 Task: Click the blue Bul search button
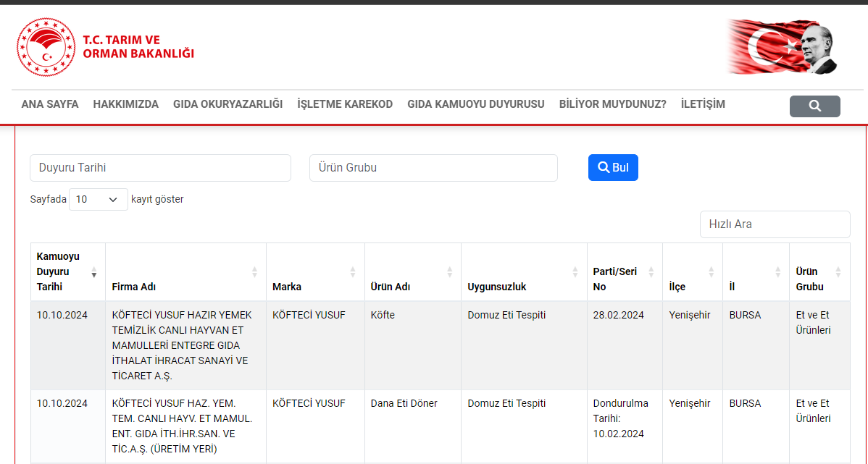pos(613,167)
